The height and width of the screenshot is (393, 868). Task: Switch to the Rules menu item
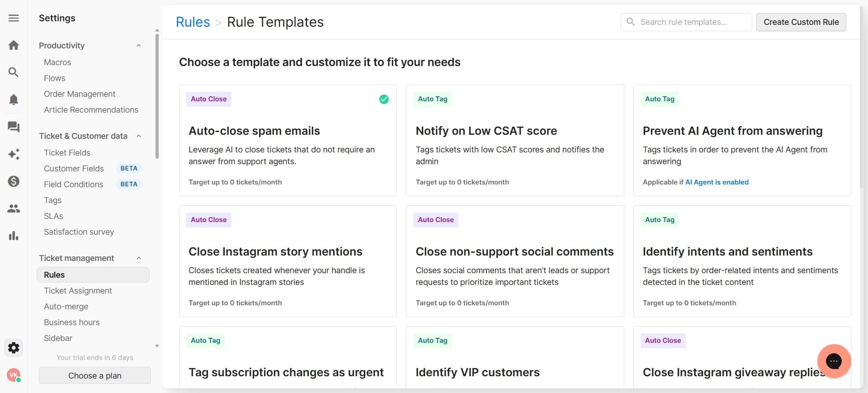click(x=54, y=275)
